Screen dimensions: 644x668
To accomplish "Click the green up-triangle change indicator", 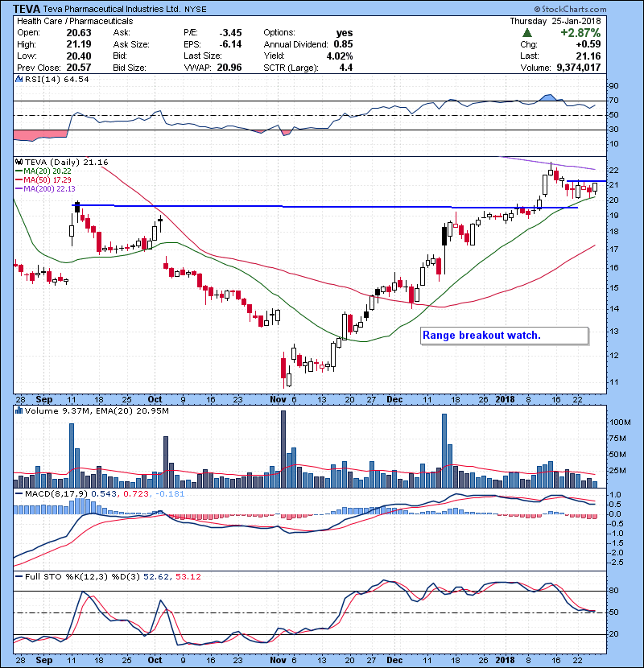I will pos(527,33).
